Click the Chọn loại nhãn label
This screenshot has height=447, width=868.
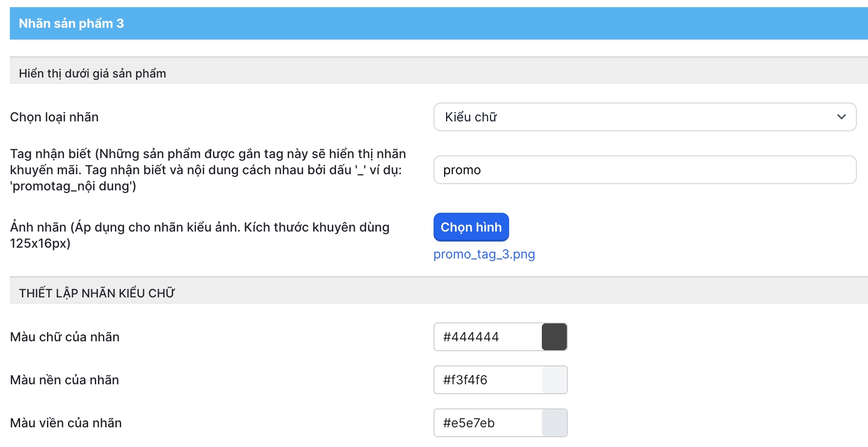pos(54,117)
